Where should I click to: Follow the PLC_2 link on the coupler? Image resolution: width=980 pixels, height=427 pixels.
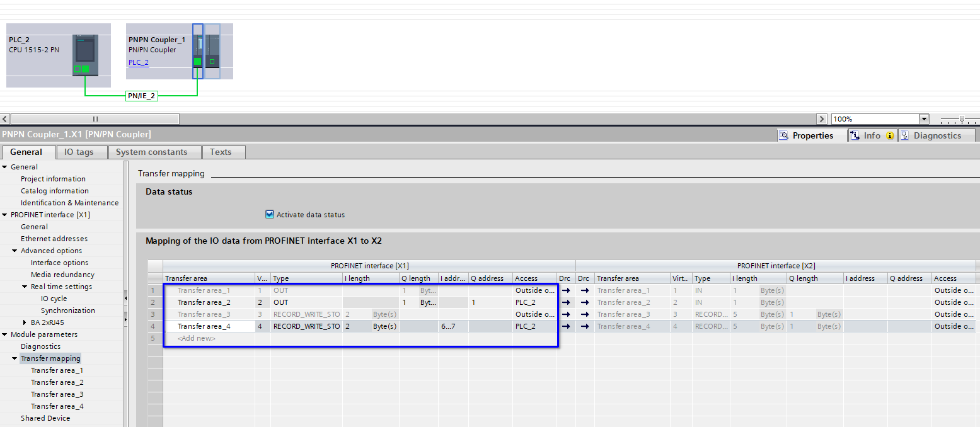(139, 62)
